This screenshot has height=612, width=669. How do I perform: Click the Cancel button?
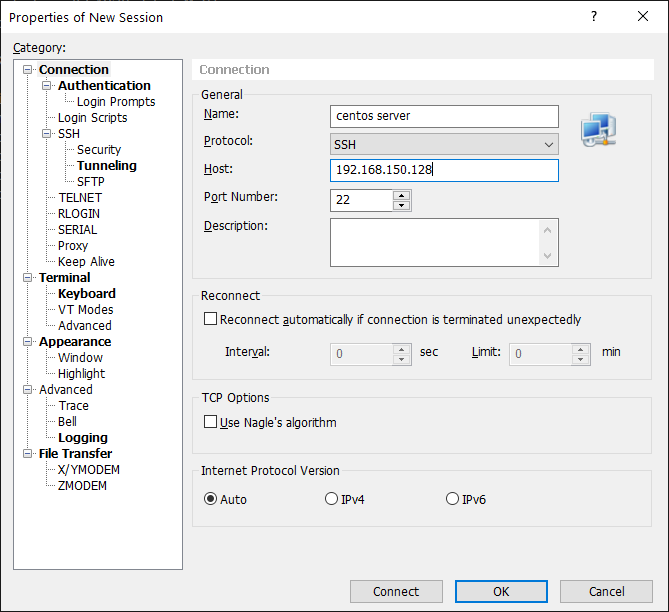(606, 592)
